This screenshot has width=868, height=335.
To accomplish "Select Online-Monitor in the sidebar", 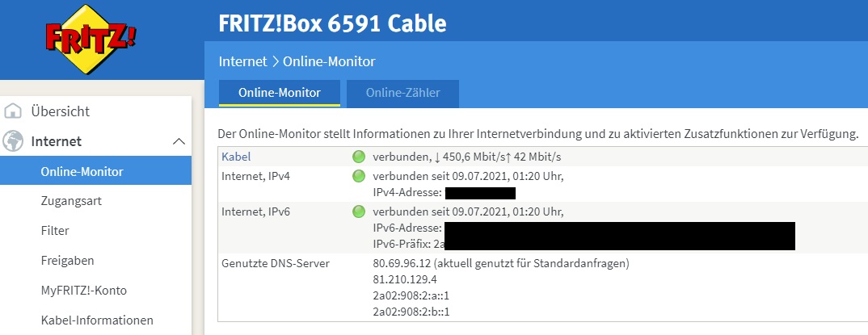I will tap(82, 171).
